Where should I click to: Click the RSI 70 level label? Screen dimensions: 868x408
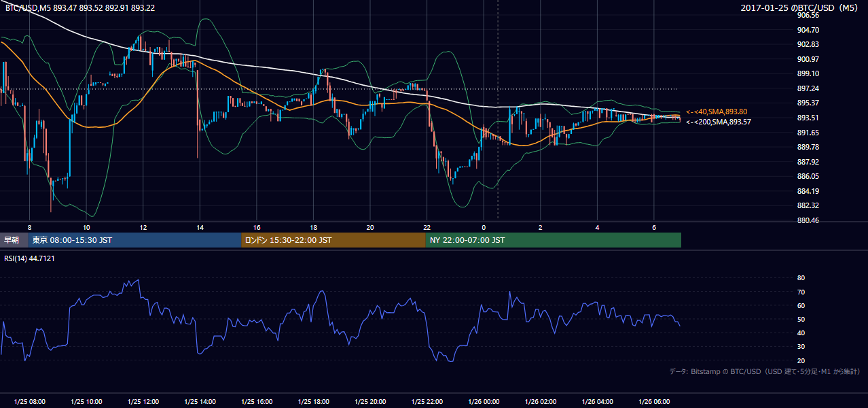(801, 292)
